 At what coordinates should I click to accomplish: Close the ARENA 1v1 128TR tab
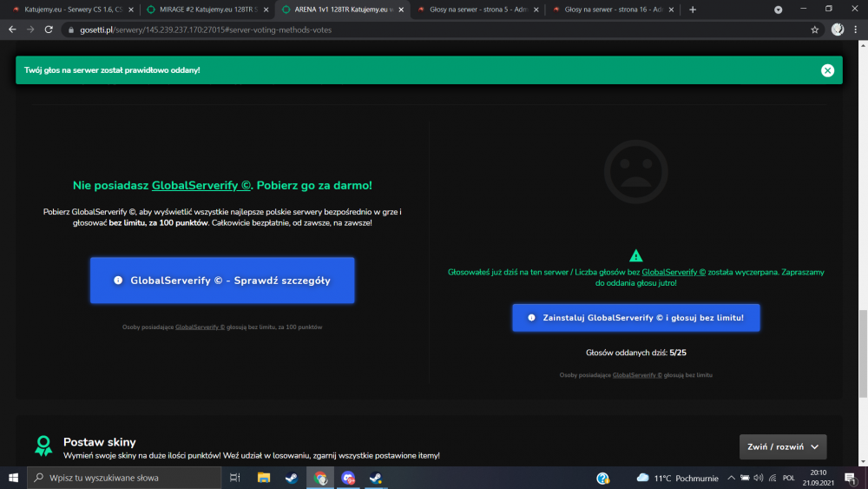coord(401,10)
